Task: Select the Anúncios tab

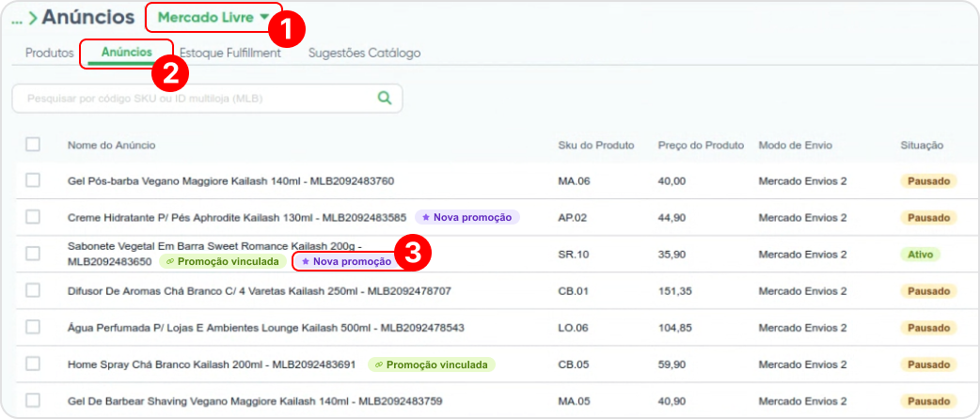Action: click(127, 53)
